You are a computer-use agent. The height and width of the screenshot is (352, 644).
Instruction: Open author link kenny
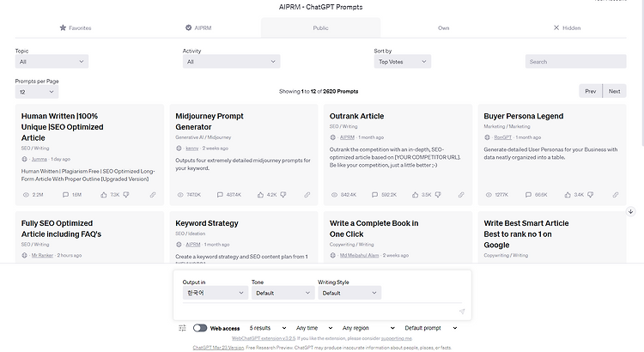coord(191,149)
